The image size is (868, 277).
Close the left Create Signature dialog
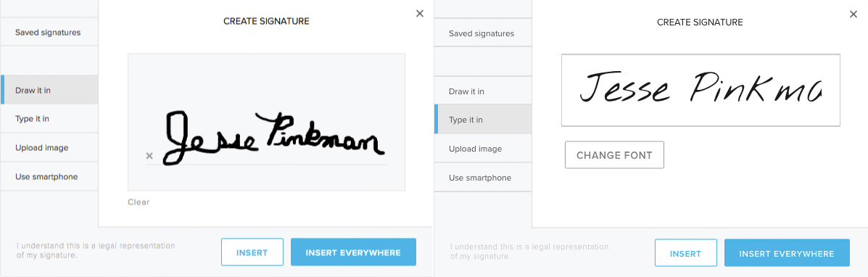[420, 14]
